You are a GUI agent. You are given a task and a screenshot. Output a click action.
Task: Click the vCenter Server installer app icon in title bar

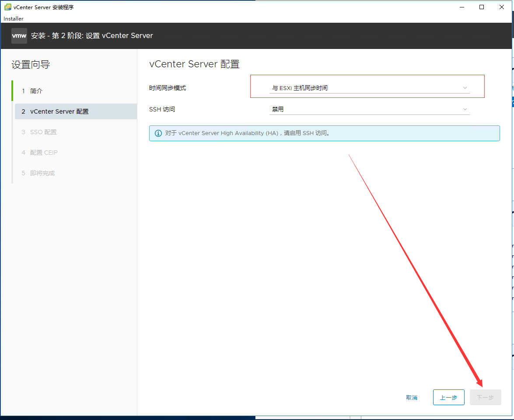[7, 7]
